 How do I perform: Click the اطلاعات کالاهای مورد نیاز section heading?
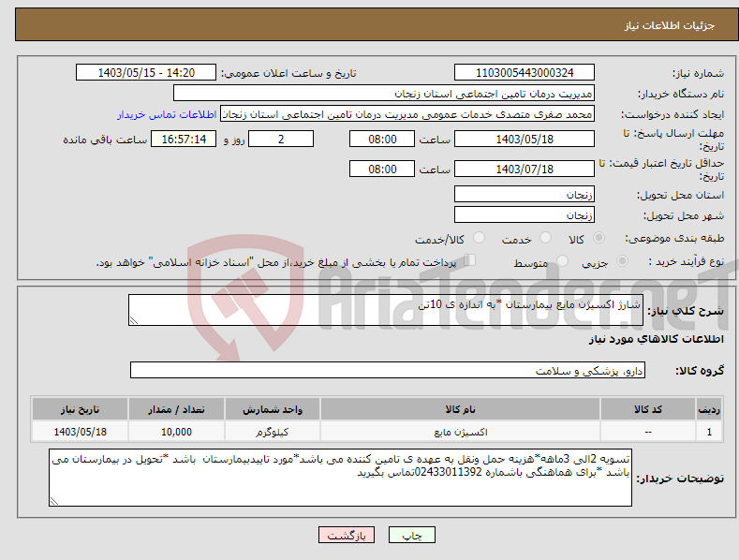pyautogui.click(x=656, y=339)
